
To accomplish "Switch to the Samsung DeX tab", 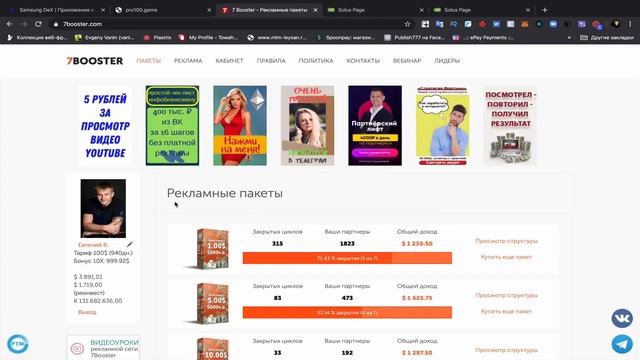I will [x=56, y=10].
